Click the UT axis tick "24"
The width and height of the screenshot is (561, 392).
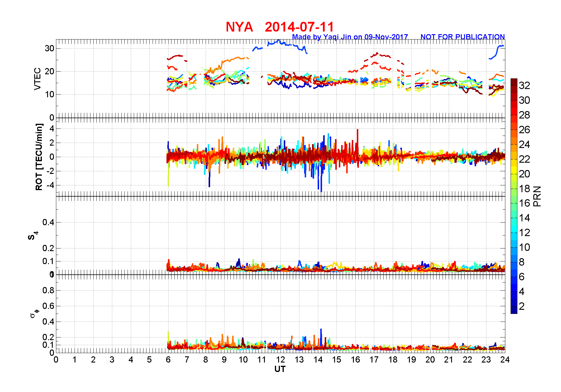(505, 360)
